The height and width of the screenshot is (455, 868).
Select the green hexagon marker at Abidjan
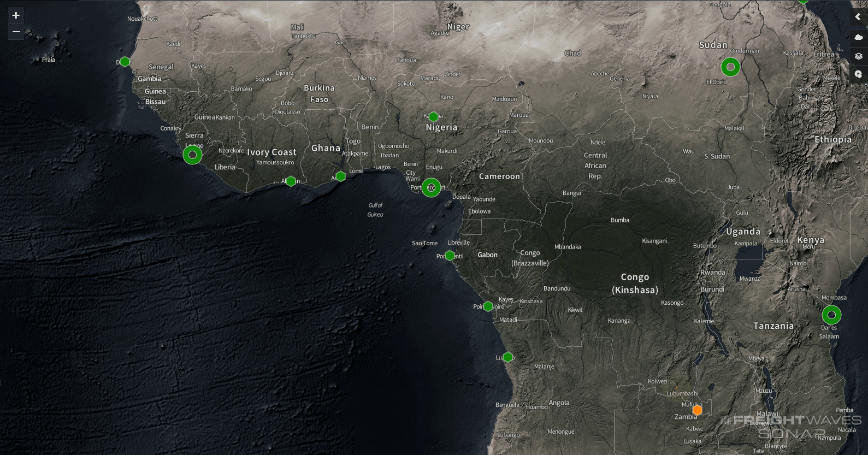(291, 181)
